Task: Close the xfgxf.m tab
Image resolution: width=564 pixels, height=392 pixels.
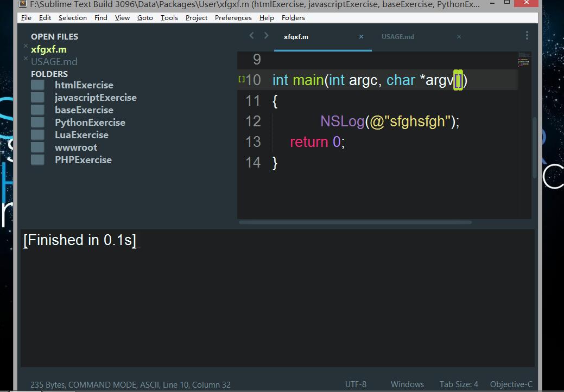Action: tap(362, 37)
